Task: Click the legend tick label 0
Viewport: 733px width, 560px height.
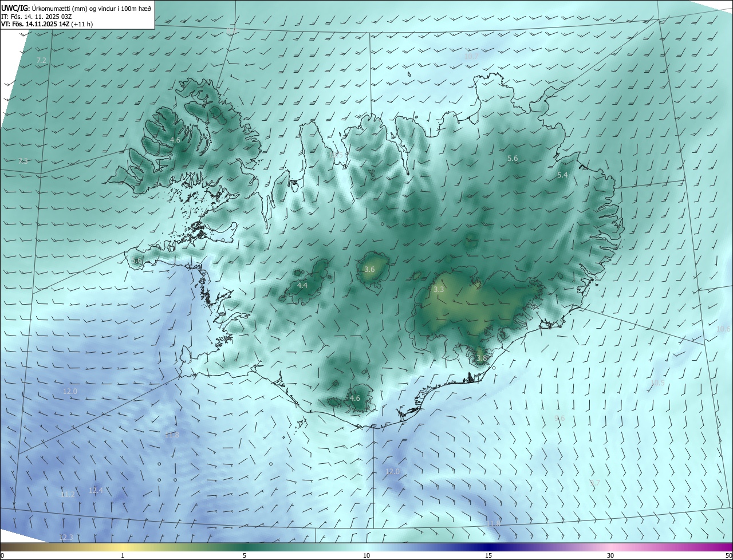Action: tap(2, 555)
